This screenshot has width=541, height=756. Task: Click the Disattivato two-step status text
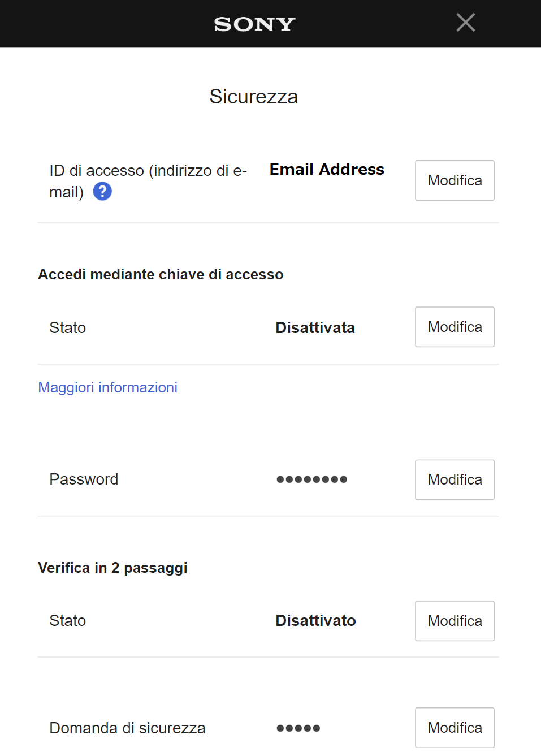[x=315, y=621]
